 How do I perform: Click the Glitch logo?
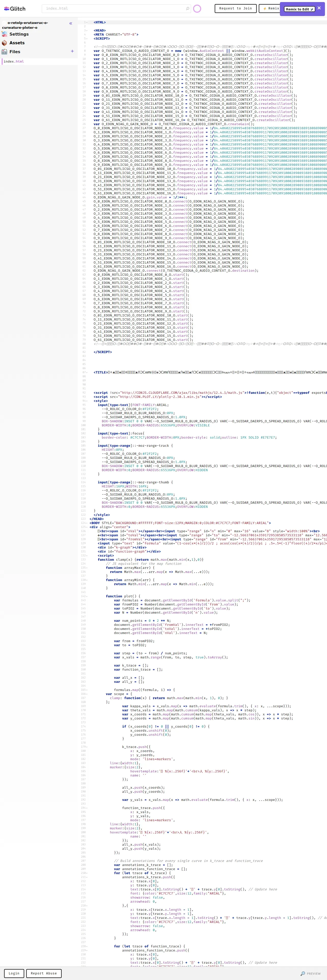(15, 9)
